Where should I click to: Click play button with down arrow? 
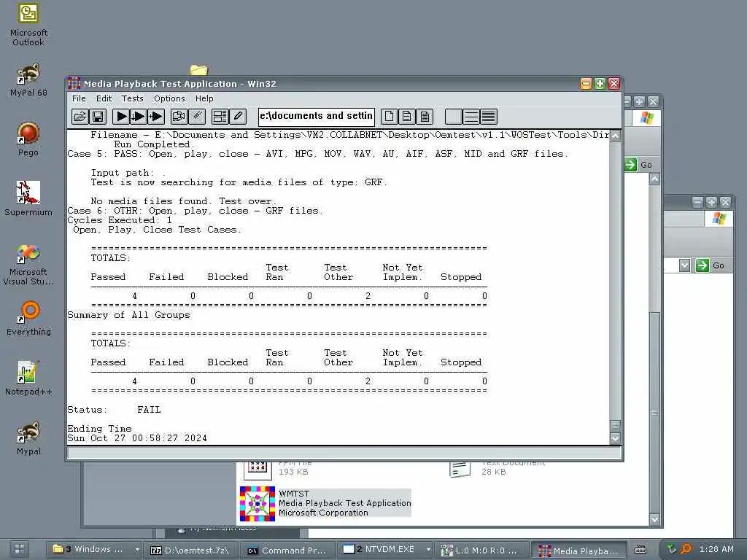[x=139, y=116]
